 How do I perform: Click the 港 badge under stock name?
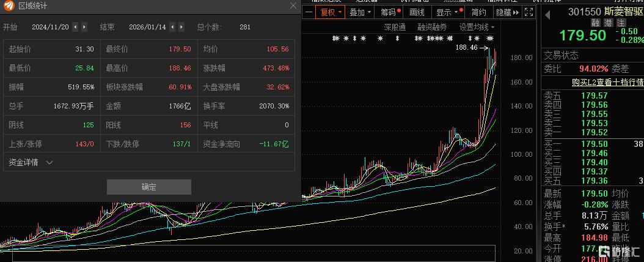pyautogui.click(x=609, y=23)
